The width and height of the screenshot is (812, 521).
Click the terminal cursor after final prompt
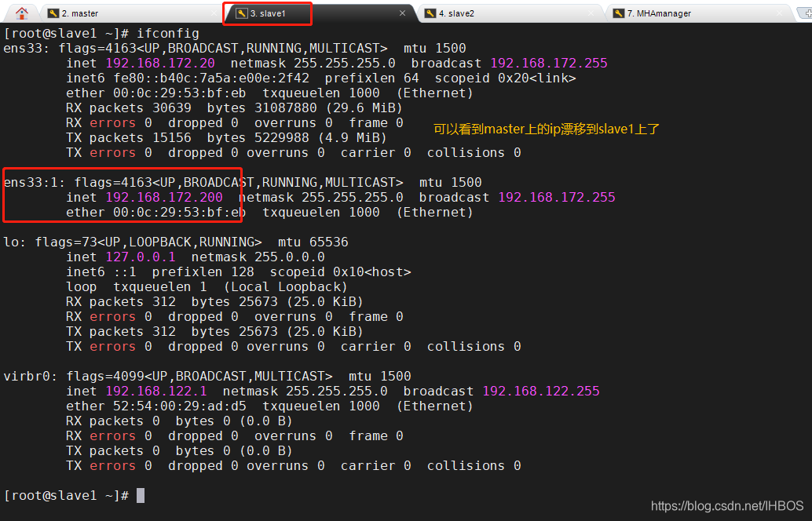click(x=141, y=496)
